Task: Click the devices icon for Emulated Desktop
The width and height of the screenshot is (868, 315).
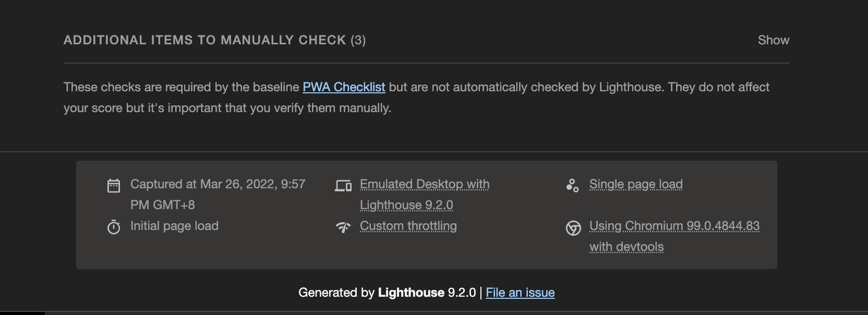Action: (343, 186)
